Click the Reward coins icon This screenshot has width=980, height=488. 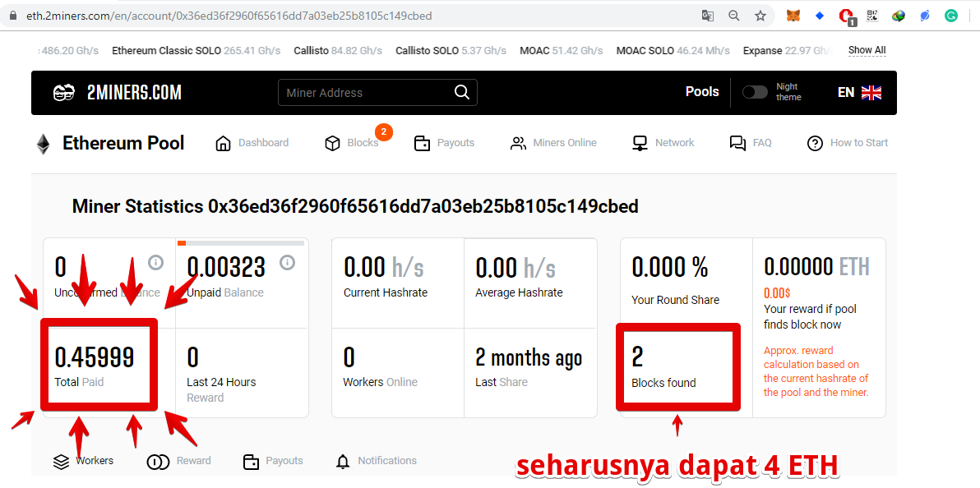click(158, 462)
